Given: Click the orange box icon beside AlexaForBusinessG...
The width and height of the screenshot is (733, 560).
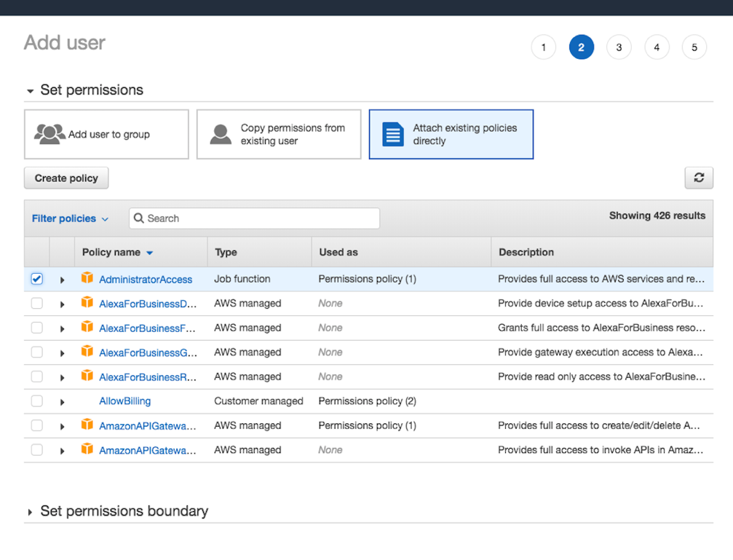Looking at the screenshot, I should [87, 351].
